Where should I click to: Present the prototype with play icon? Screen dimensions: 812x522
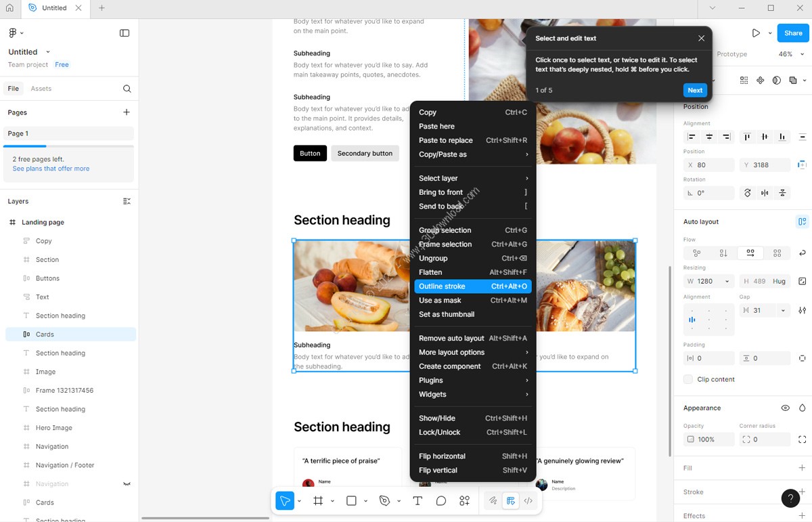[756, 32]
